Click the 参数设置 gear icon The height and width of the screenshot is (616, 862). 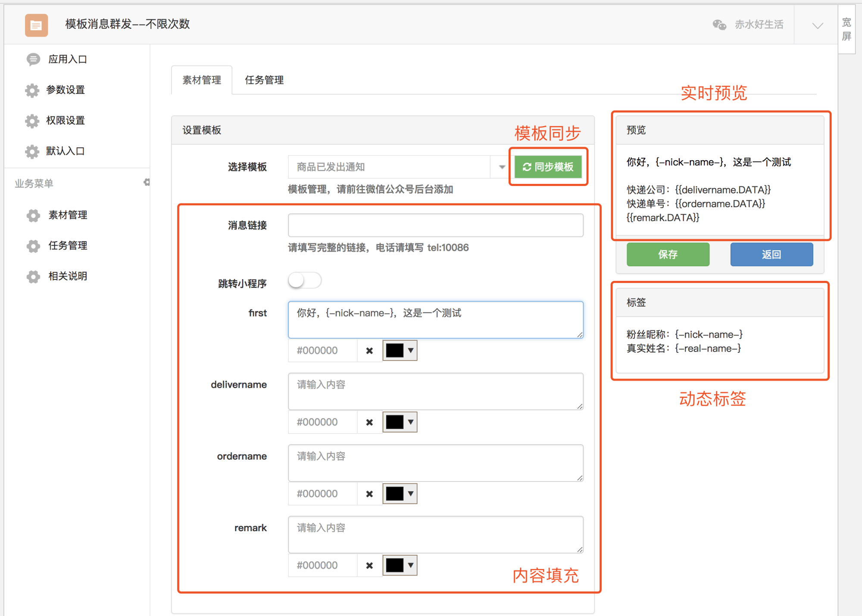tap(32, 90)
